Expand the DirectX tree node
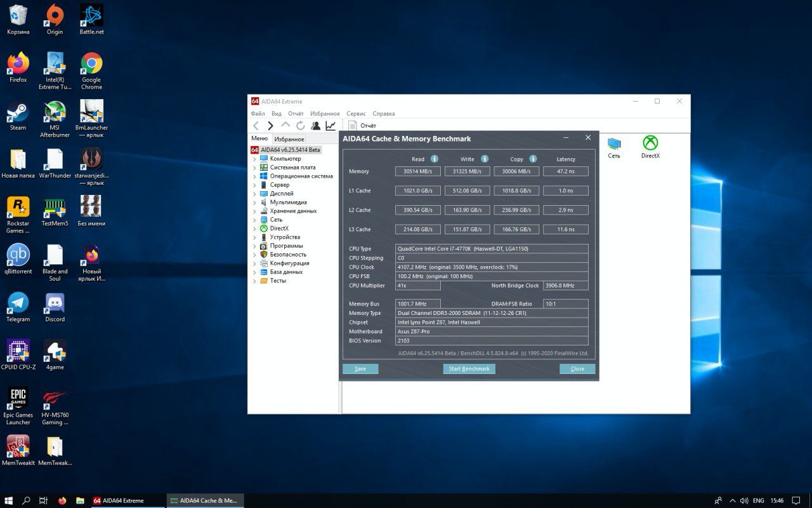Screen dimensions: 812x508 [255, 228]
